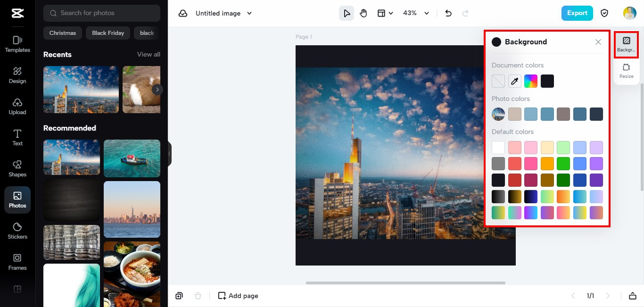644x307 pixels.
Task: Click the search for photos field
Action: pos(102,13)
